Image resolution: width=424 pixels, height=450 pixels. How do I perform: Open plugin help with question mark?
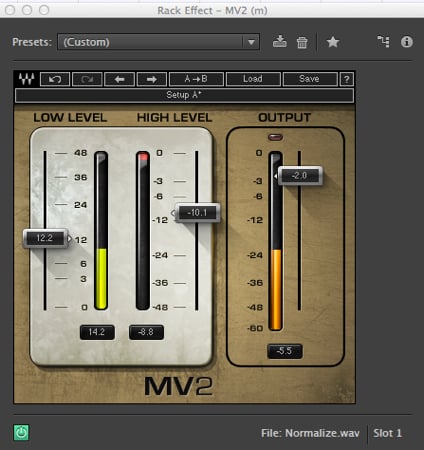(x=347, y=79)
